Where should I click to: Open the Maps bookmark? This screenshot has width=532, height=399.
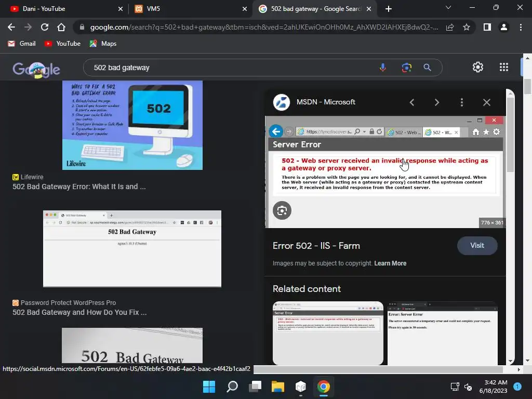(x=103, y=44)
